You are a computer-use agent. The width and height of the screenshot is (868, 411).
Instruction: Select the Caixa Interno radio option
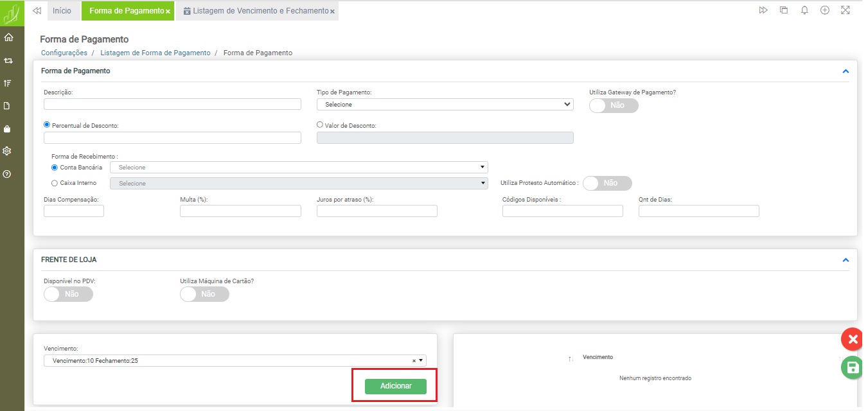coord(55,183)
